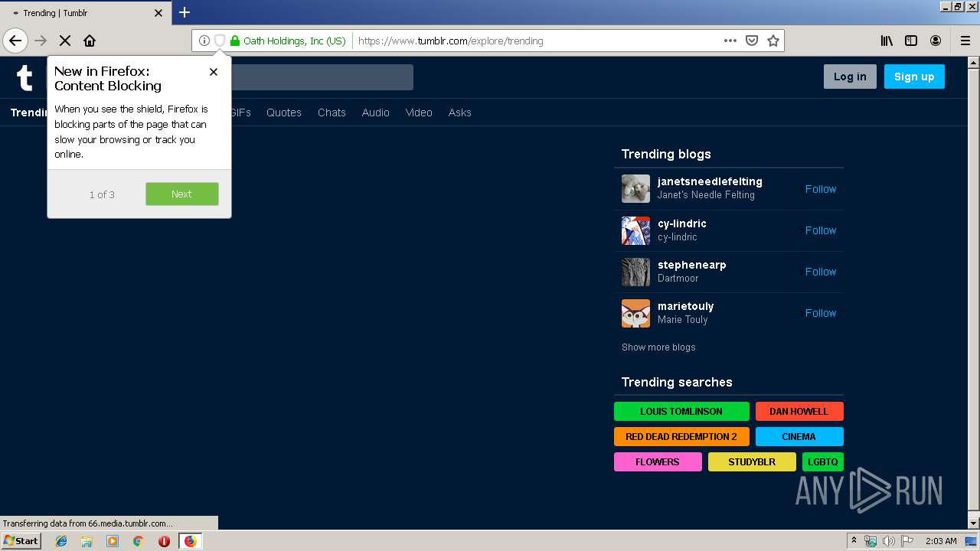Click the green padlock security icon
Image resolution: width=980 pixels, height=551 pixels.
click(235, 41)
